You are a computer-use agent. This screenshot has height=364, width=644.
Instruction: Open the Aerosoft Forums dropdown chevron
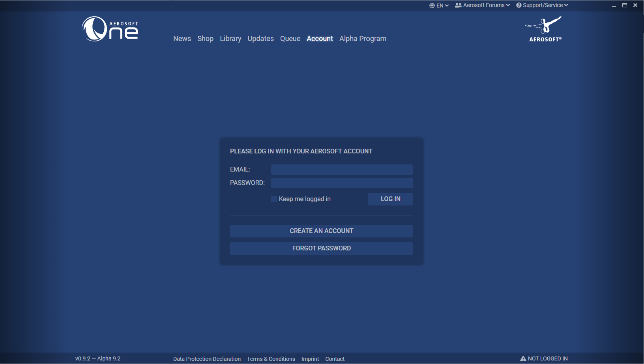click(x=508, y=5)
